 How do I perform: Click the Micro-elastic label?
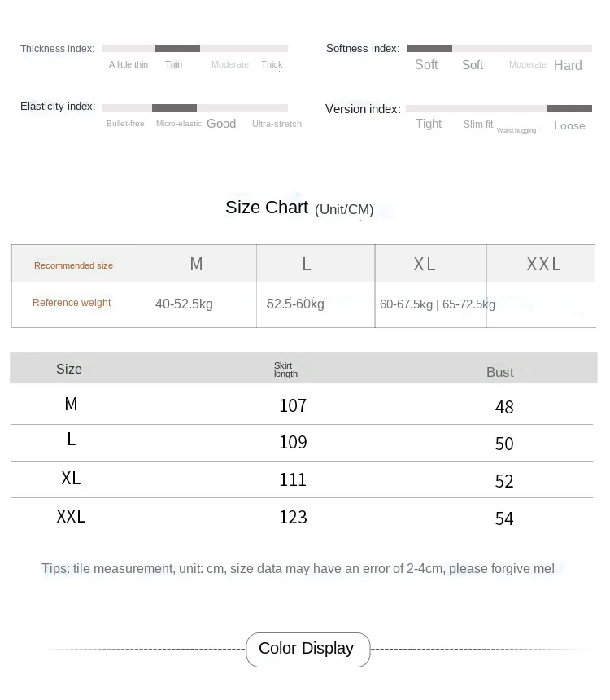pos(178,124)
